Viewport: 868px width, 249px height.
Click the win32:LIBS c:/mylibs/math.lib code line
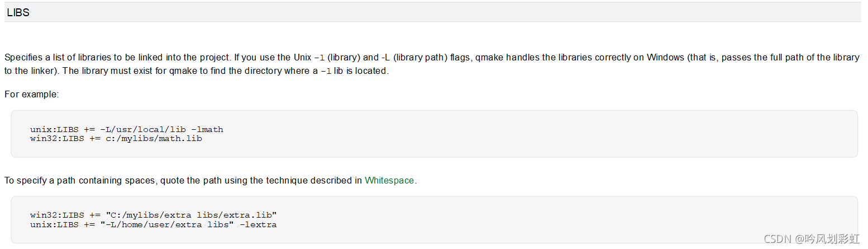point(116,138)
